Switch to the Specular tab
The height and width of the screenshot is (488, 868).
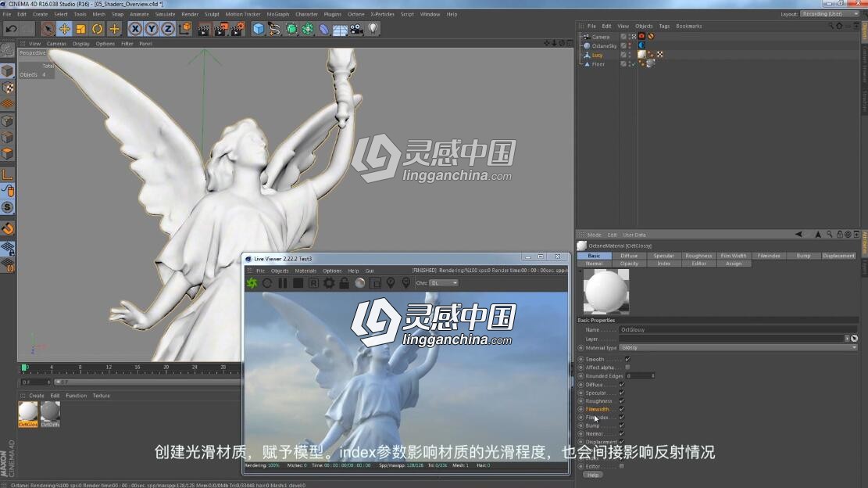coord(664,256)
